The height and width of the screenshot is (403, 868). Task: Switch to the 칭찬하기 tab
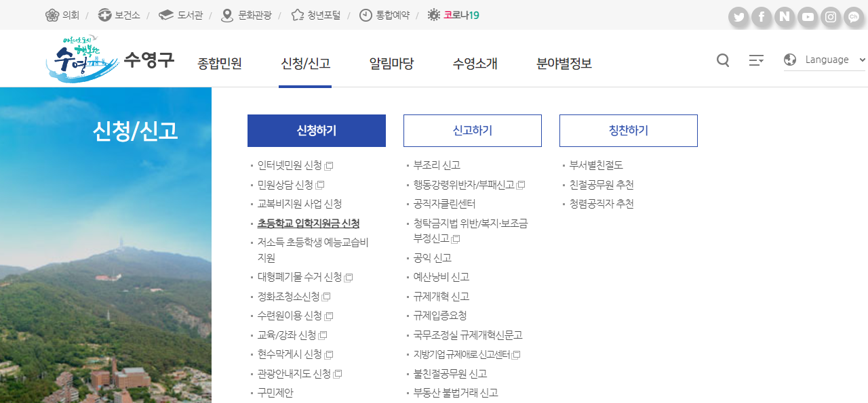(x=628, y=130)
